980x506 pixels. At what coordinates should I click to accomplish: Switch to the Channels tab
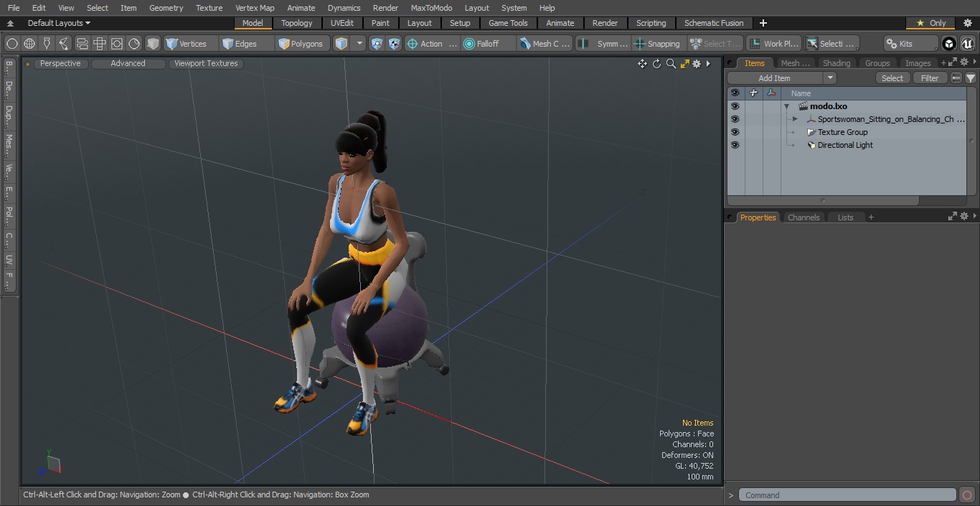[804, 217]
